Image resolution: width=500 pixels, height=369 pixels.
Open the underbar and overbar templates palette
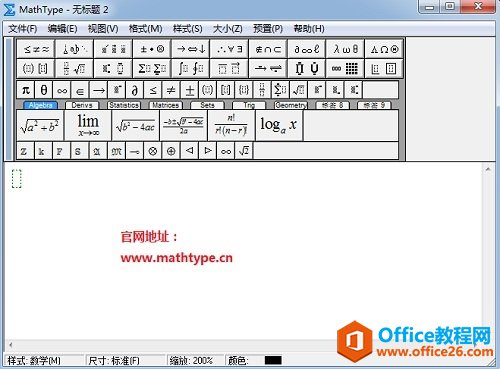[229, 69]
